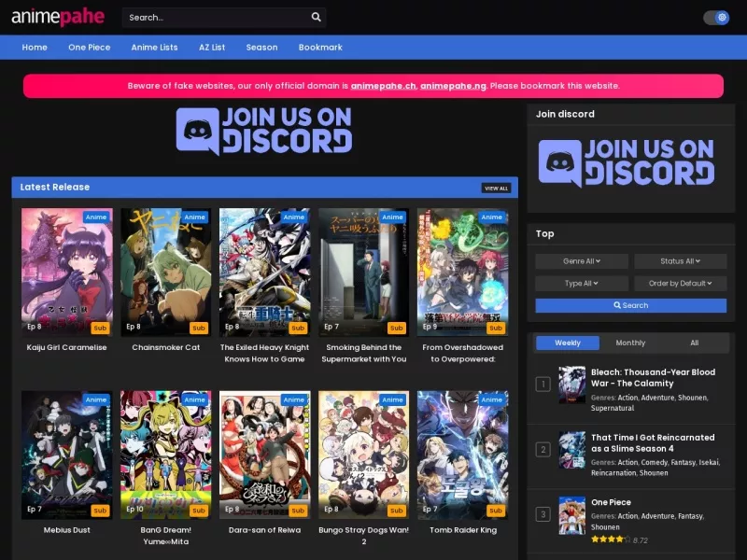Open the Bookmark menu item

pos(320,48)
